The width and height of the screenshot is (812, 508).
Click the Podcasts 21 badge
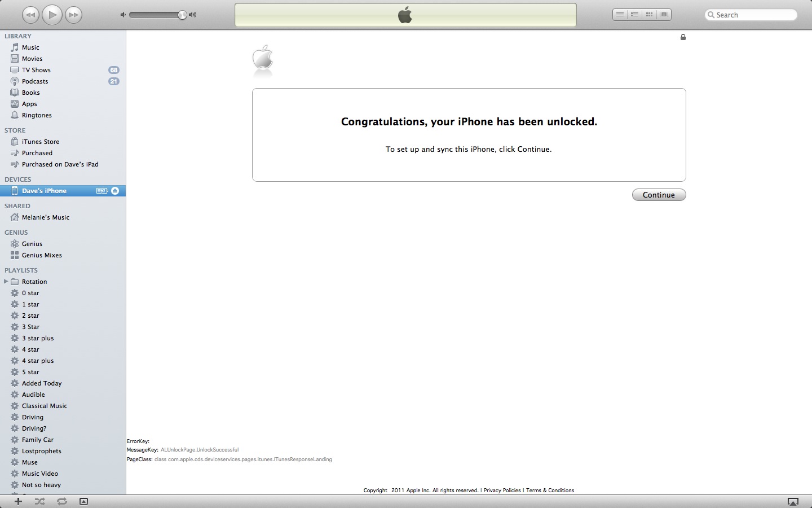click(114, 81)
